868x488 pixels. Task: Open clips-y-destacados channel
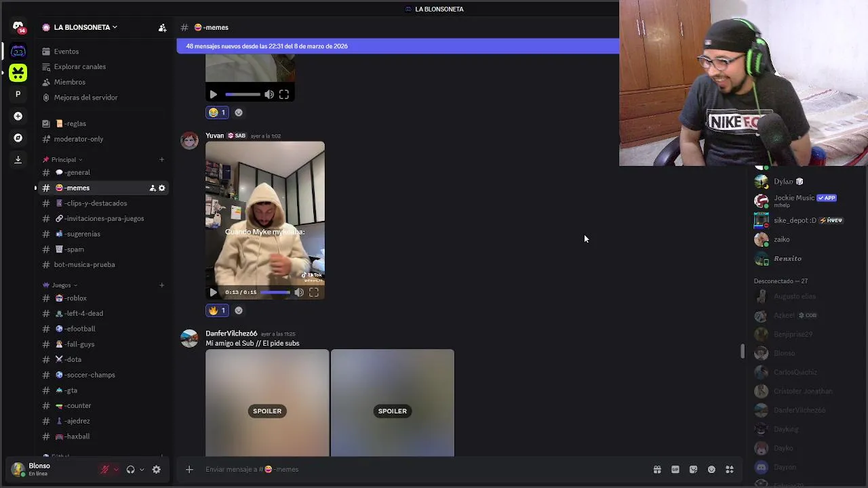coord(102,203)
